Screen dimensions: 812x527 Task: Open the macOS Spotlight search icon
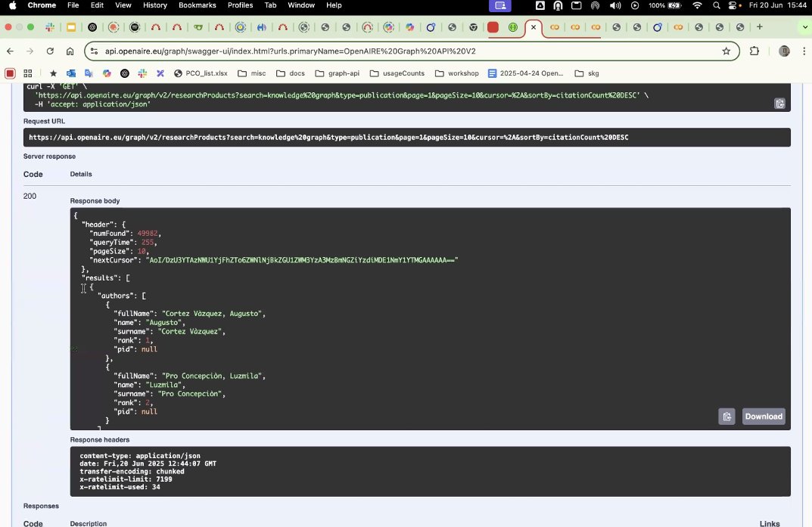[x=716, y=5]
